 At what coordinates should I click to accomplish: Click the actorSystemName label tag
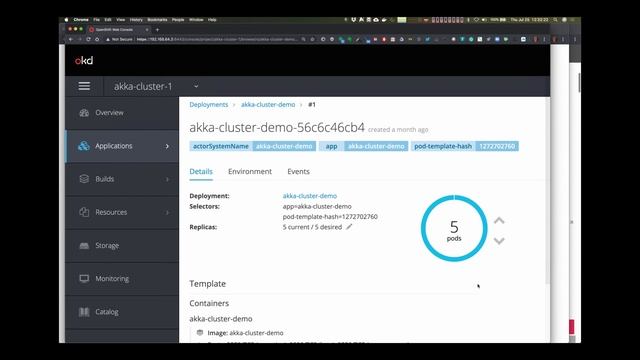253,146
